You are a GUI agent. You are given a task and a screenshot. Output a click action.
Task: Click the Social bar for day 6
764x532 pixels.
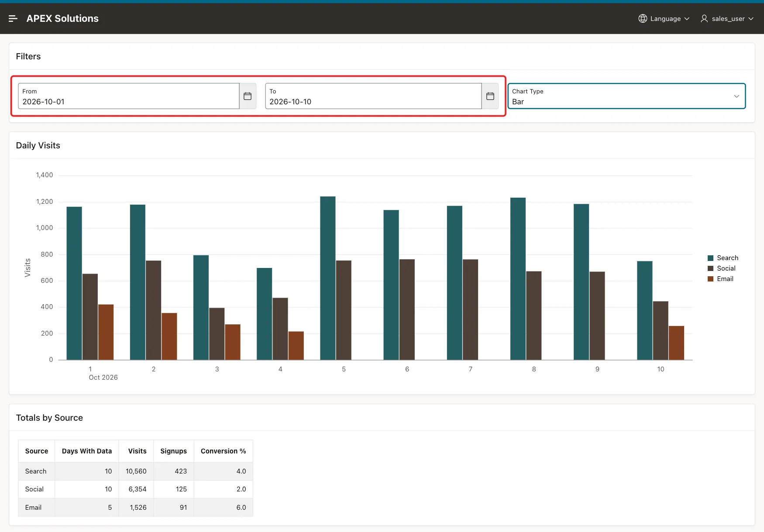click(x=407, y=309)
